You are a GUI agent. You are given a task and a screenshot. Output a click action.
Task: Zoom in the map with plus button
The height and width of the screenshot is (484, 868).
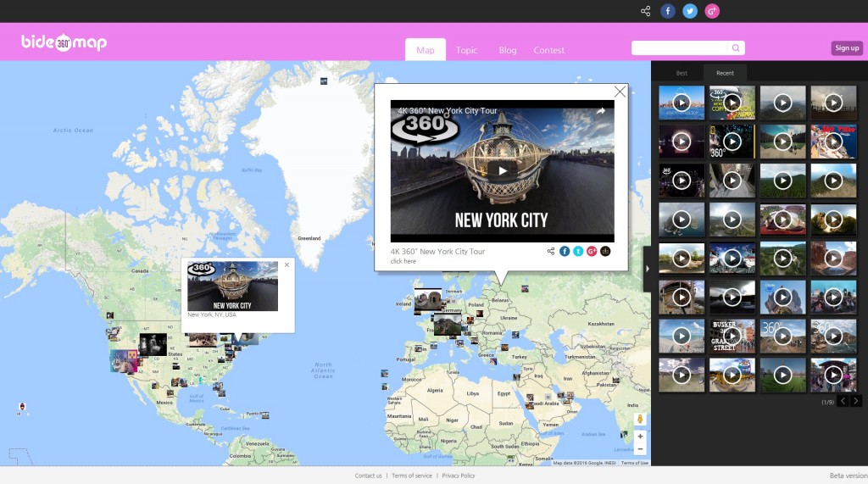pos(640,437)
